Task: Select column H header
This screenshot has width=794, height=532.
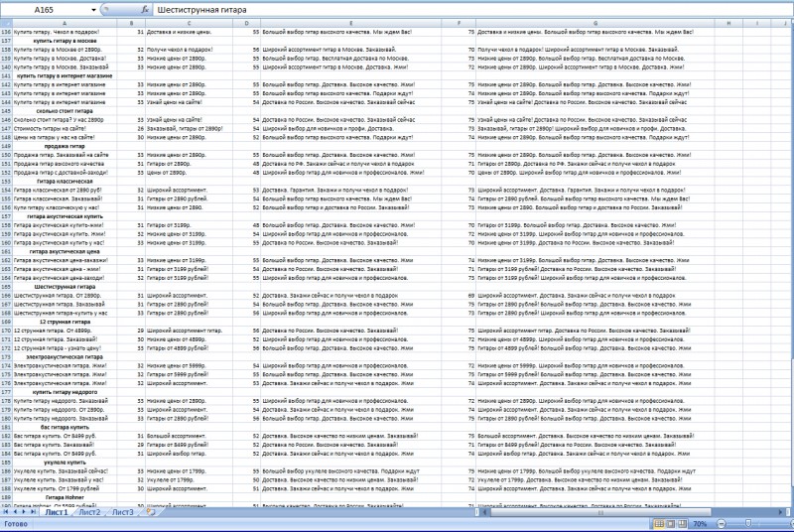Action: point(728,23)
